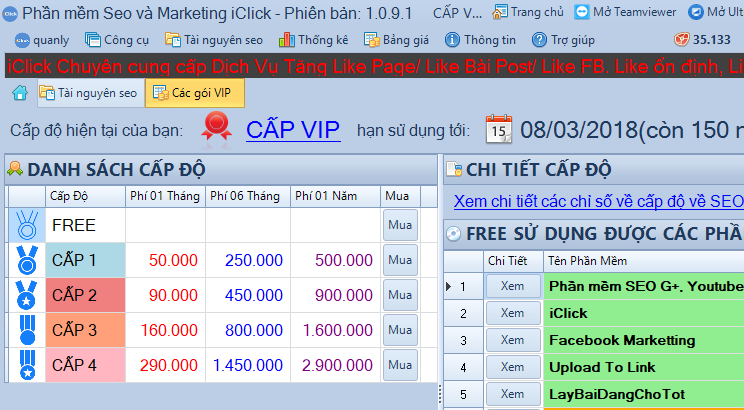
Task: Click the Mua button for the FREE level
Action: (400, 225)
